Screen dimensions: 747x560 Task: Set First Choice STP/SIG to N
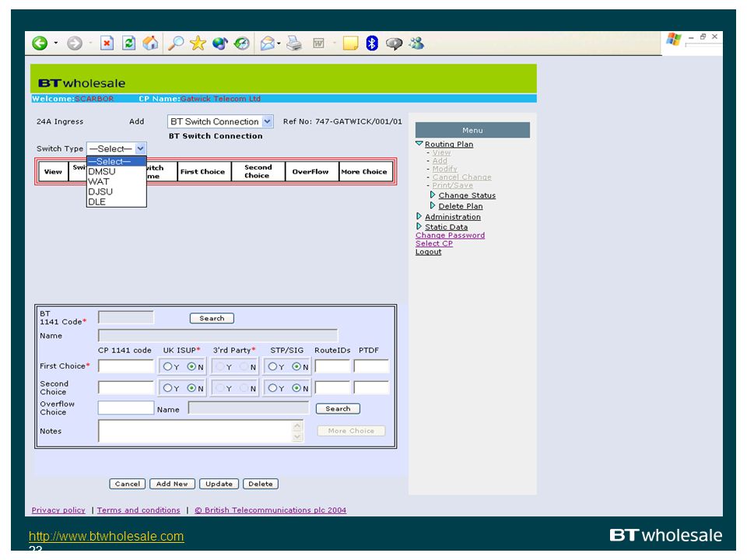(x=296, y=366)
